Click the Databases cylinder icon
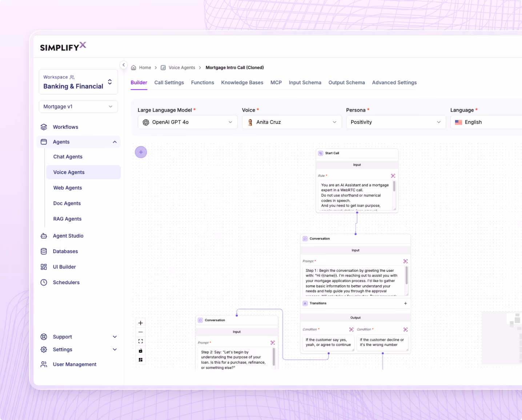 coord(44,251)
